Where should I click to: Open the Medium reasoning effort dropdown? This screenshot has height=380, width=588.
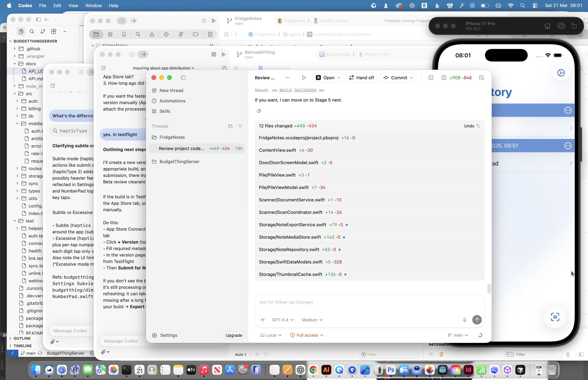312,320
